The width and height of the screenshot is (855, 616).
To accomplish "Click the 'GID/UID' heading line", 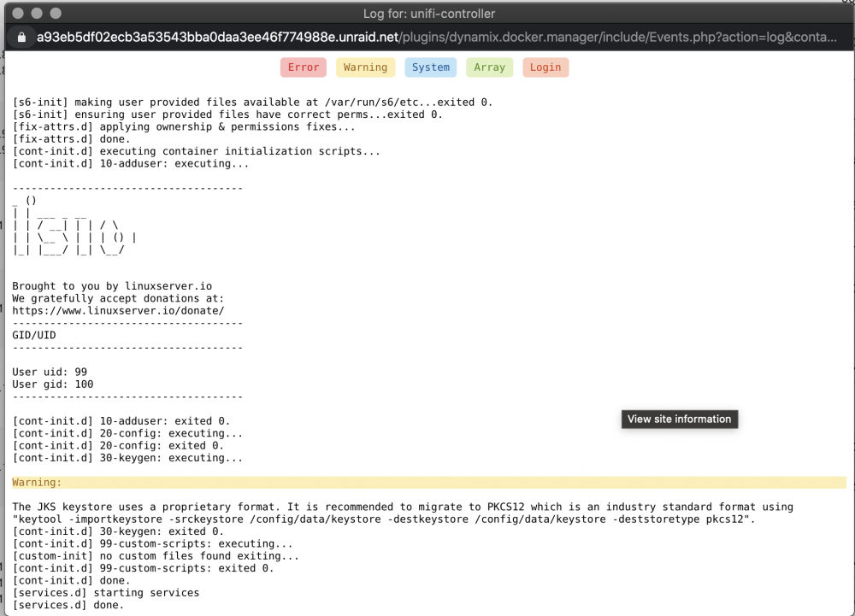I will (x=34, y=335).
